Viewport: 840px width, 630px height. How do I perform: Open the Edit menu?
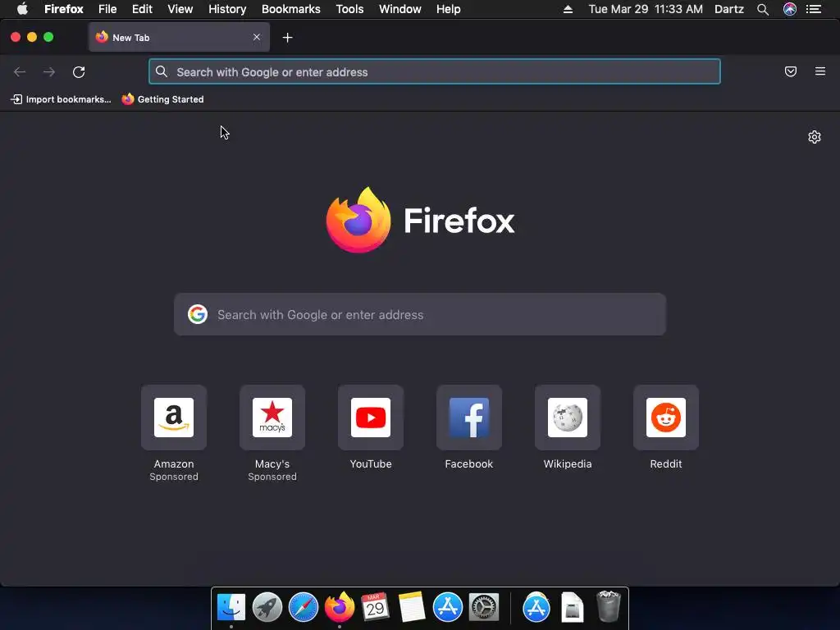pos(142,9)
